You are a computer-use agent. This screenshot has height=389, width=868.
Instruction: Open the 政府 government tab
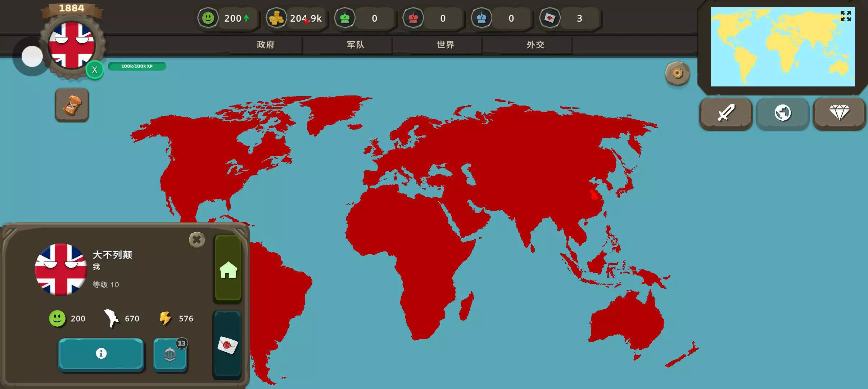tap(266, 45)
